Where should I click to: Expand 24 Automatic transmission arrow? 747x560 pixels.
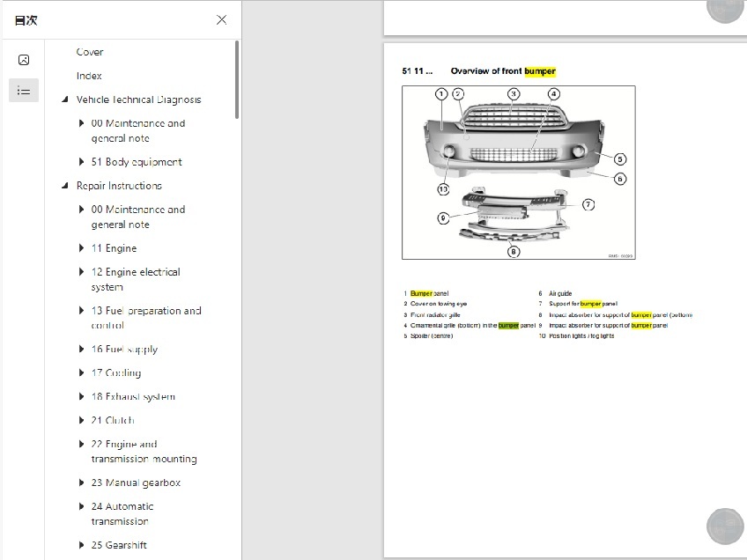81,506
